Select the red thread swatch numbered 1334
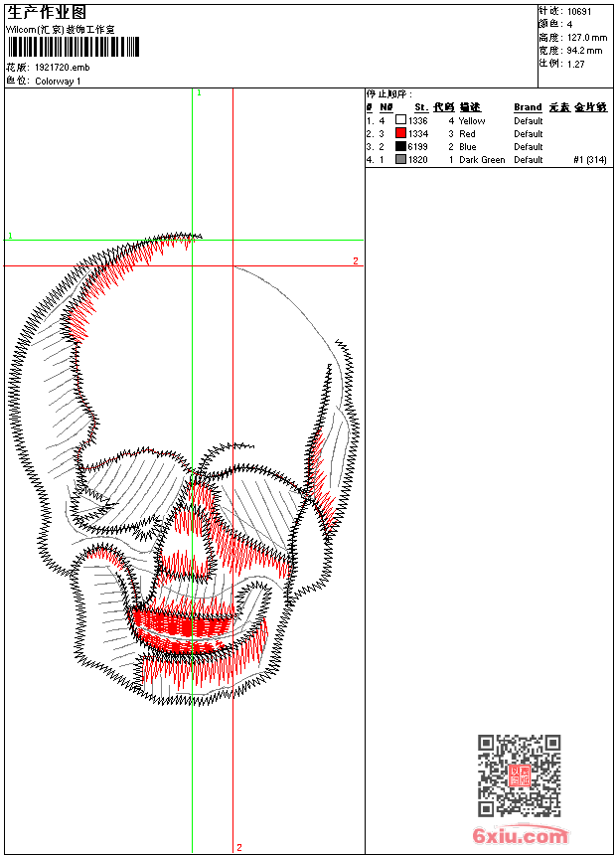The width and height of the screenshot is (616, 855). 400,133
